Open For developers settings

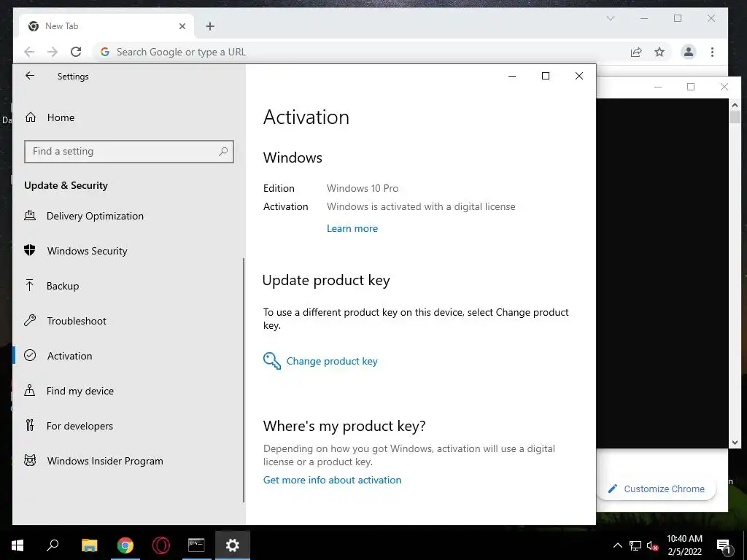pos(80,426)
